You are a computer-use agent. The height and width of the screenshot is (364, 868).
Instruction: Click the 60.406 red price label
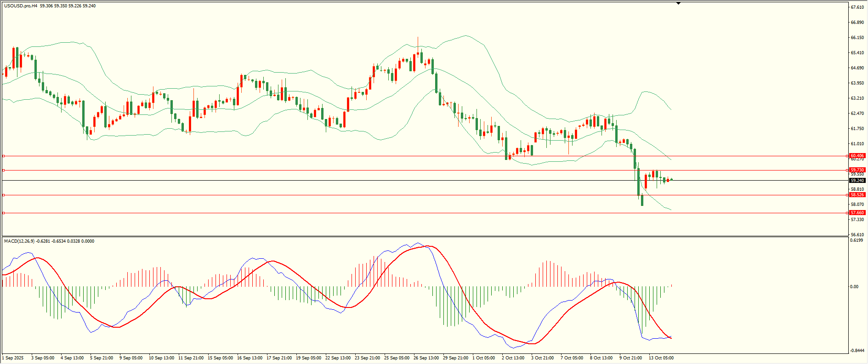[x=857, y=156]
